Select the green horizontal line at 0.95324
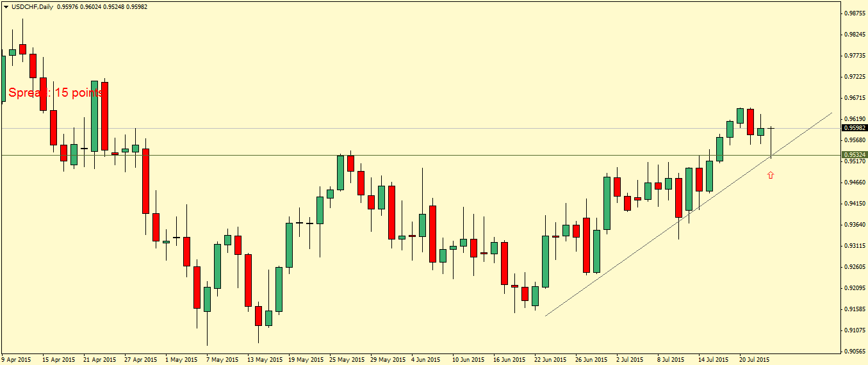The image size is (868, 365). 420,155
